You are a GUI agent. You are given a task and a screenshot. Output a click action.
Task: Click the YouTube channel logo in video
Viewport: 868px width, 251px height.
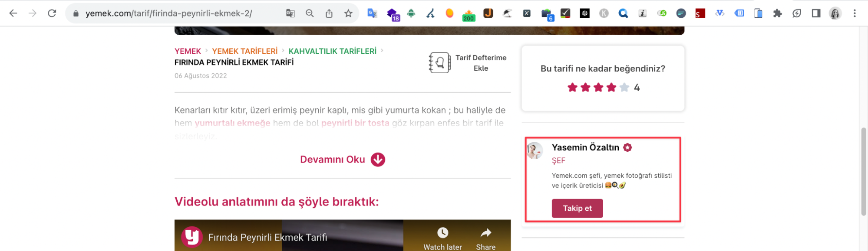192,237
